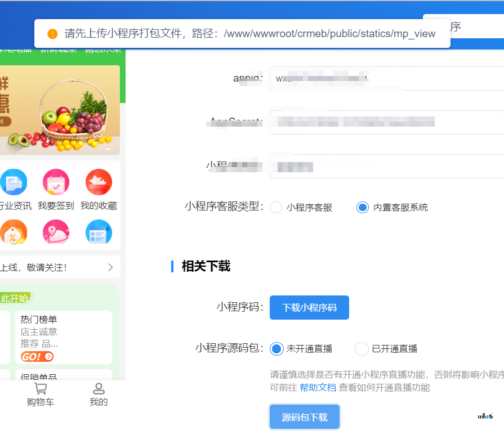Screen dimensions: 504x435
Task: Select 小程序客服 radio option
Action: tap(276, 208)
